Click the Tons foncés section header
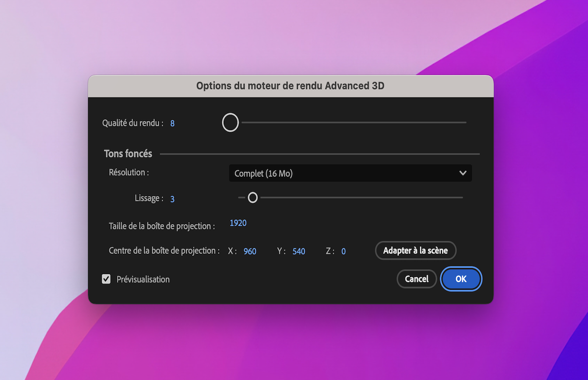588x380 pixels. coord(128,153)
